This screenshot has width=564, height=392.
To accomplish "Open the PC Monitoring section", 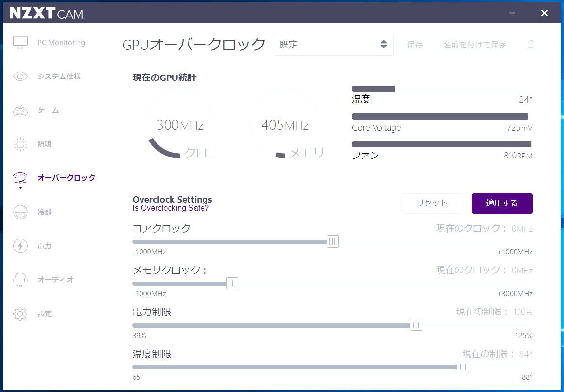I will 61,43.
